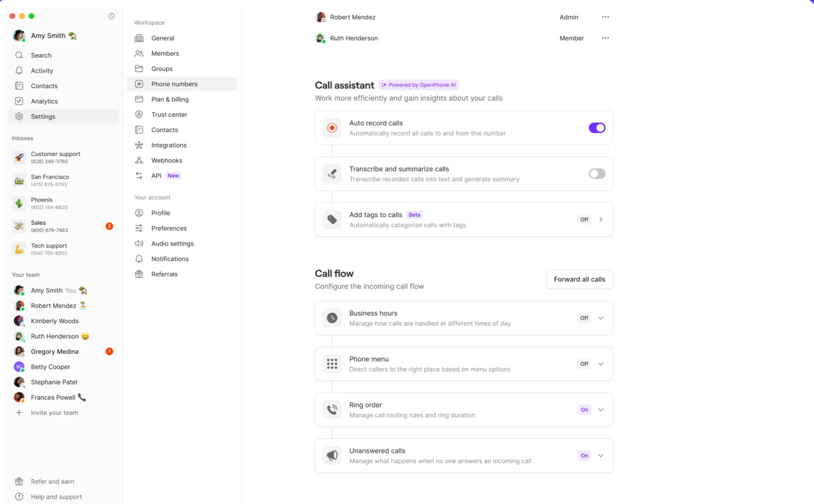The image size is (814, 504).
Task: Click the Beta badge on tags row
Action: tap(414, 215)
